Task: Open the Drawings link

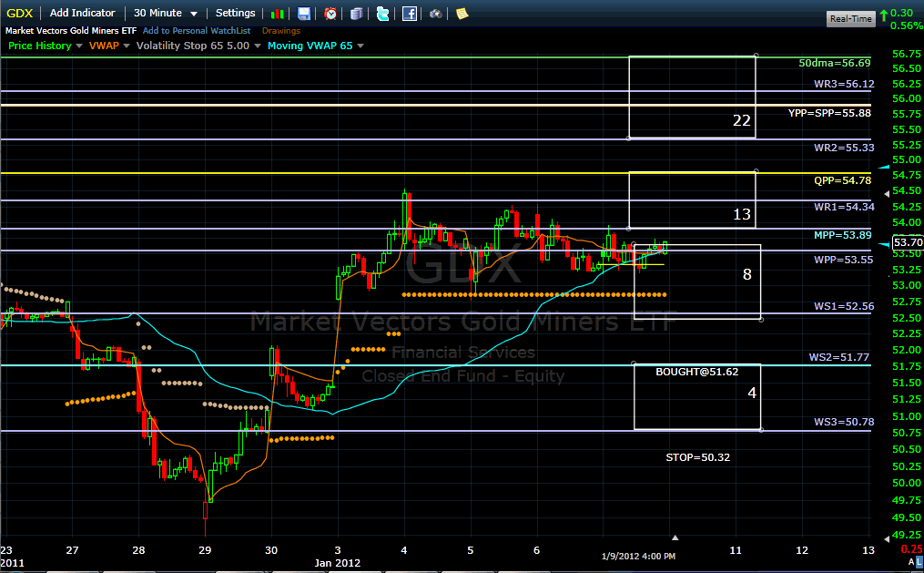Action: tap(281, 31)
